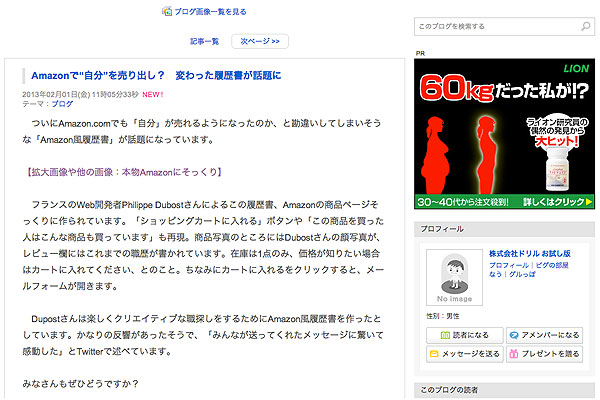Click the yellow envelope icon on メッセージを送る
This screenshot has width=600, height=400.
[434, 354]
